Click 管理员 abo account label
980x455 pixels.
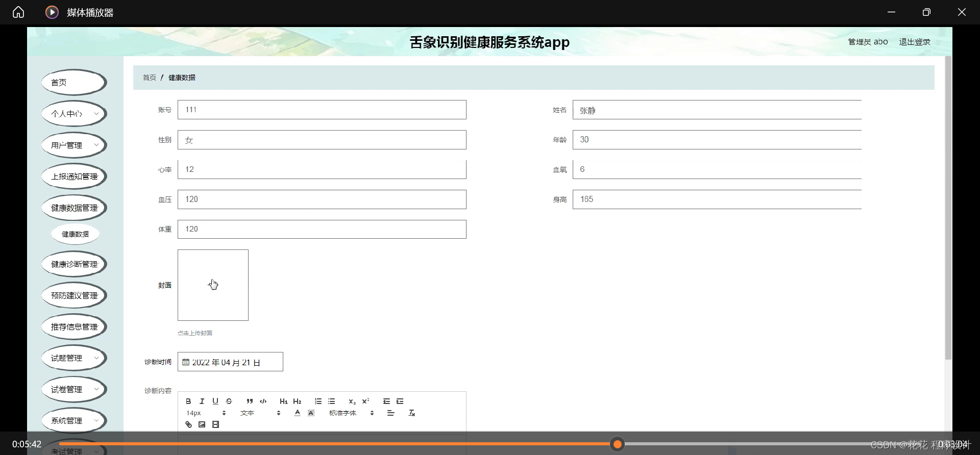click(868, 42)
